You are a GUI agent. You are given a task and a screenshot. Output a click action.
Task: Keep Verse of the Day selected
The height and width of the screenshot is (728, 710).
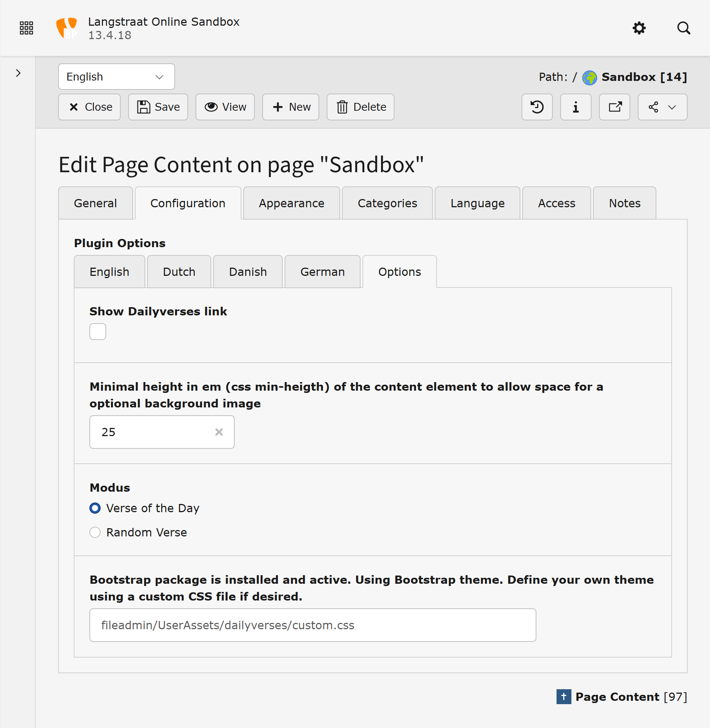coord(95,508)
